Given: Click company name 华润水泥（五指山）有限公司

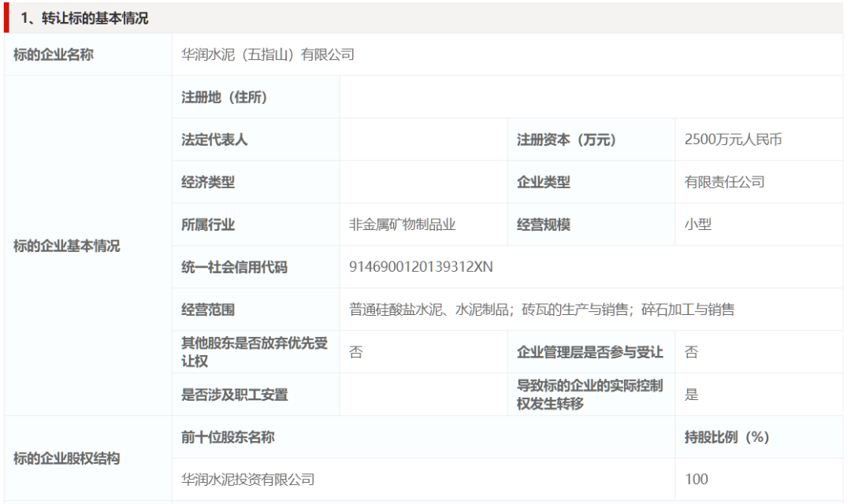Looking at the screenshot, I should [268, 55].
